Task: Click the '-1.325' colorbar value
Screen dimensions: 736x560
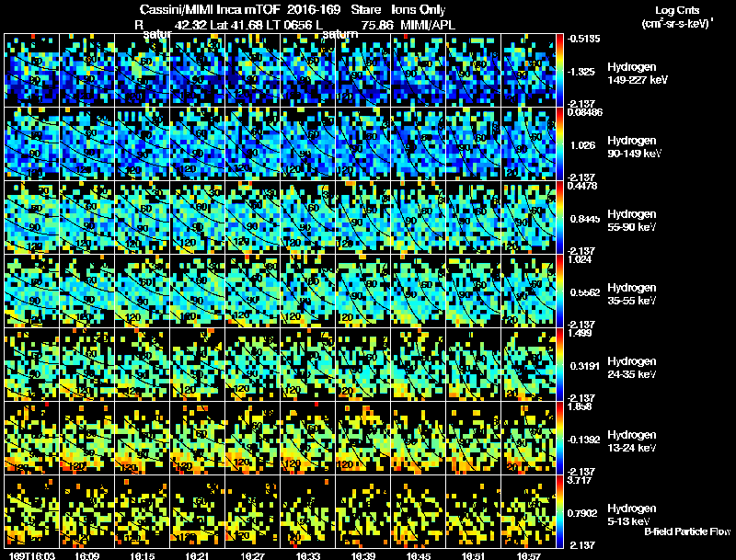Action: (x=581, y=72)
